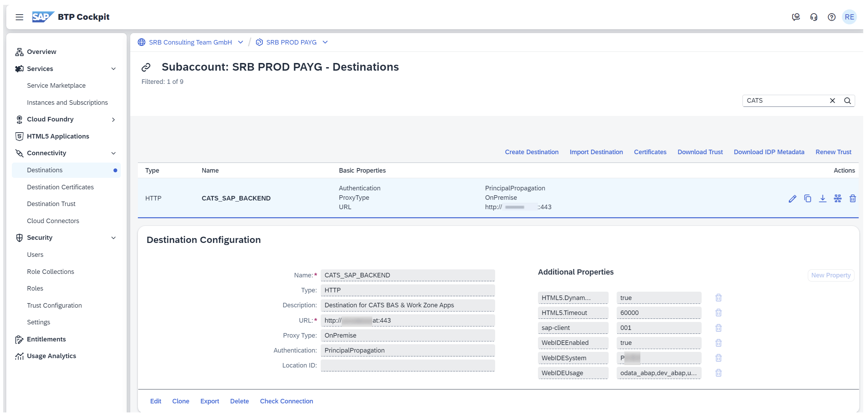Click the check connection icon in Actions
This screenshot has height=418, width=868.
pyautogui.click(x=837, y=199)
